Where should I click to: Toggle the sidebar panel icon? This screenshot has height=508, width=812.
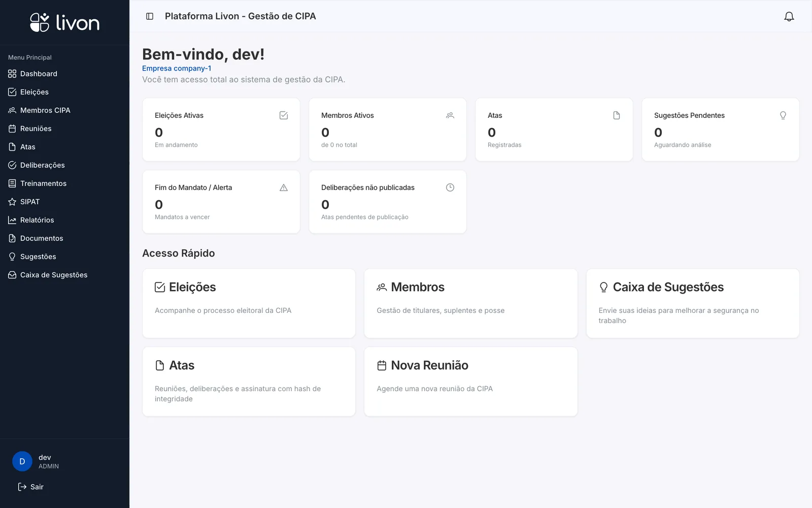click(150, 16)
